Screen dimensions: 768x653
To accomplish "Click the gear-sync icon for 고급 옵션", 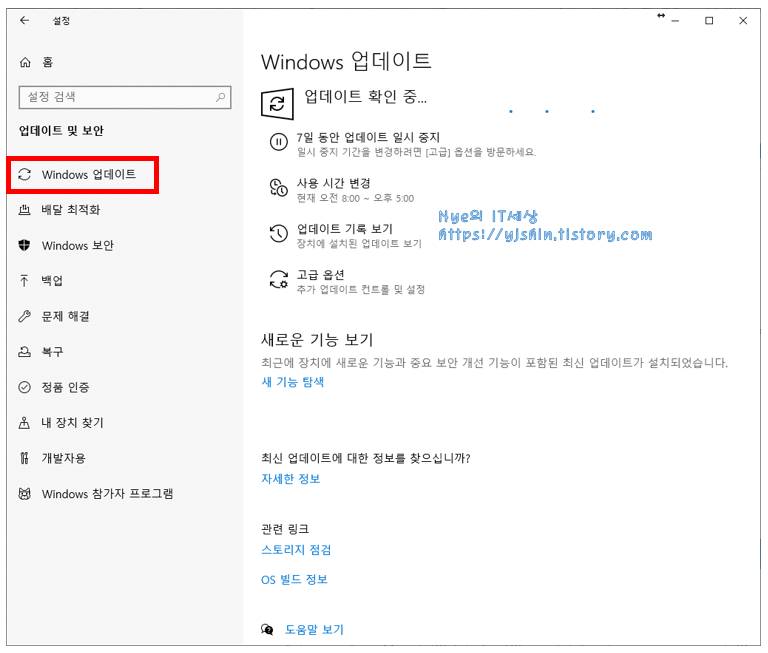I will [x=279, y=279].
